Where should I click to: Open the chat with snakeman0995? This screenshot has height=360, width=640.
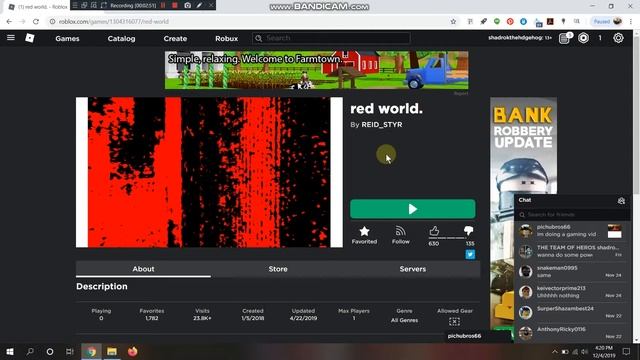(x=572, y=271)
